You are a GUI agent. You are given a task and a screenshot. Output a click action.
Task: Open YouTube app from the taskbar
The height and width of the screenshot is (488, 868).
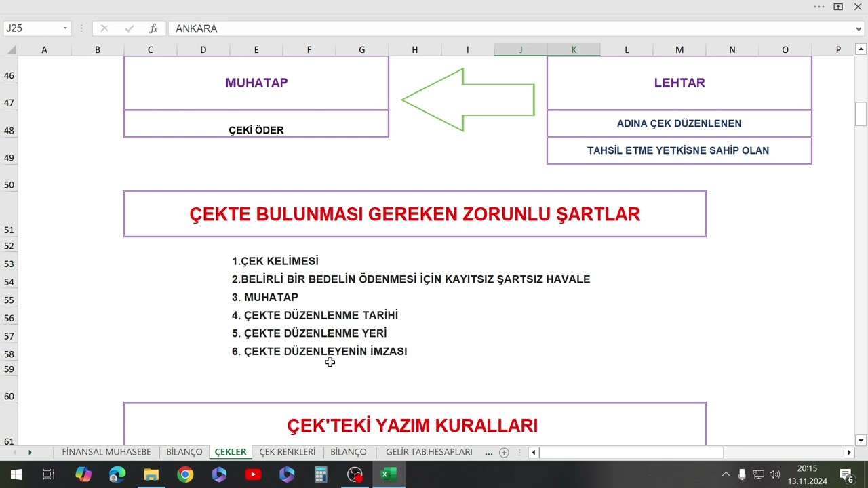tap(253, 474)
